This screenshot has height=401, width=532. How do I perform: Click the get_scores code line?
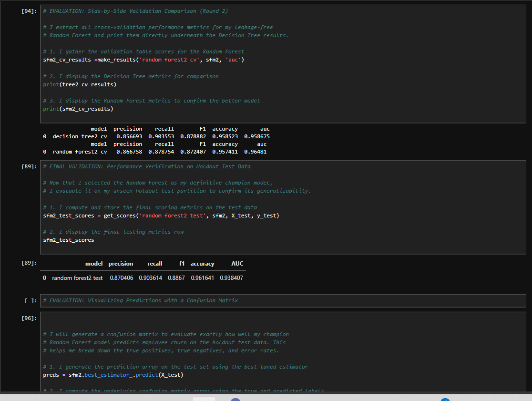pyautogui.click(x=161, y=216)
